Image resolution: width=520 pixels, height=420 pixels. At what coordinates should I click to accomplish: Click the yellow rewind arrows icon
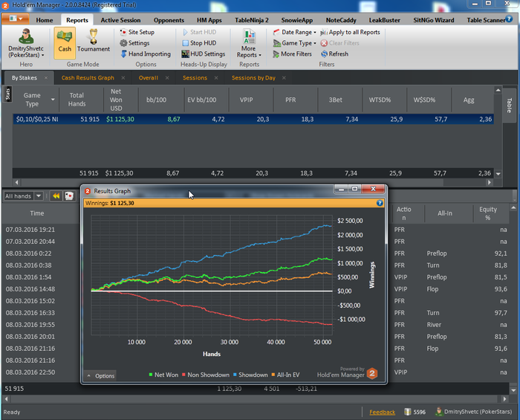point(56,196)
